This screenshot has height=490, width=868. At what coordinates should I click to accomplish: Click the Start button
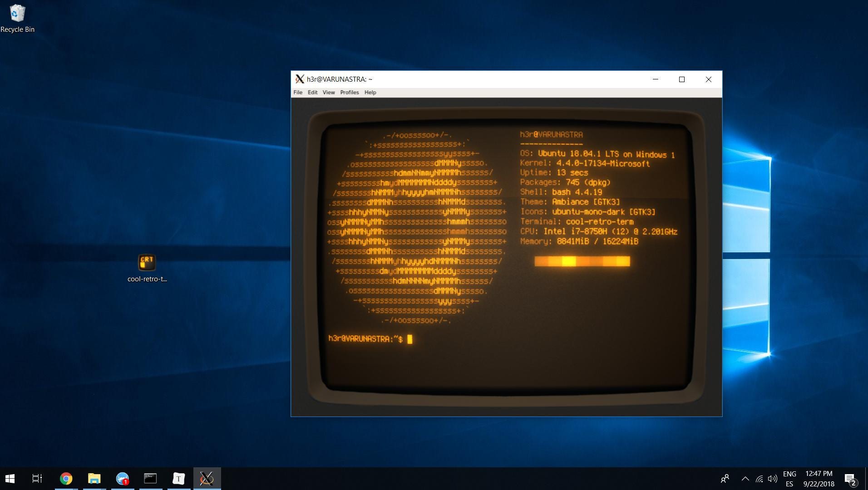coord(8,478)
